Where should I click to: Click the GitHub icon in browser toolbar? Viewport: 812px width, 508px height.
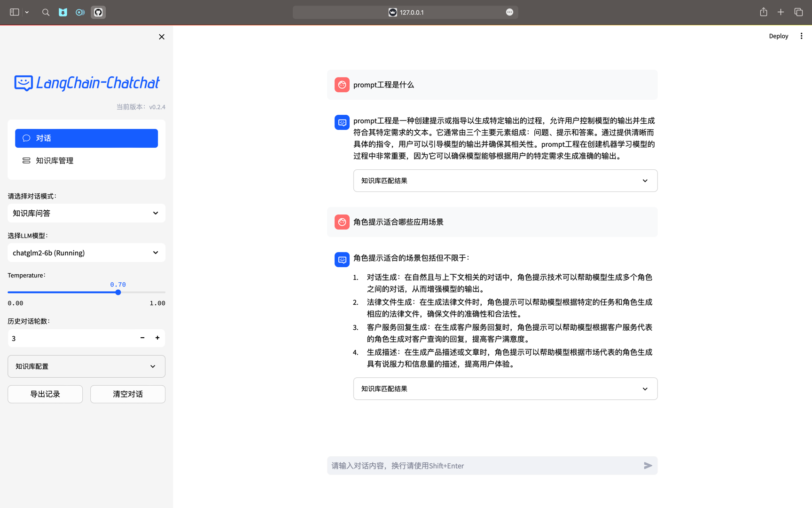coord(98,12)
